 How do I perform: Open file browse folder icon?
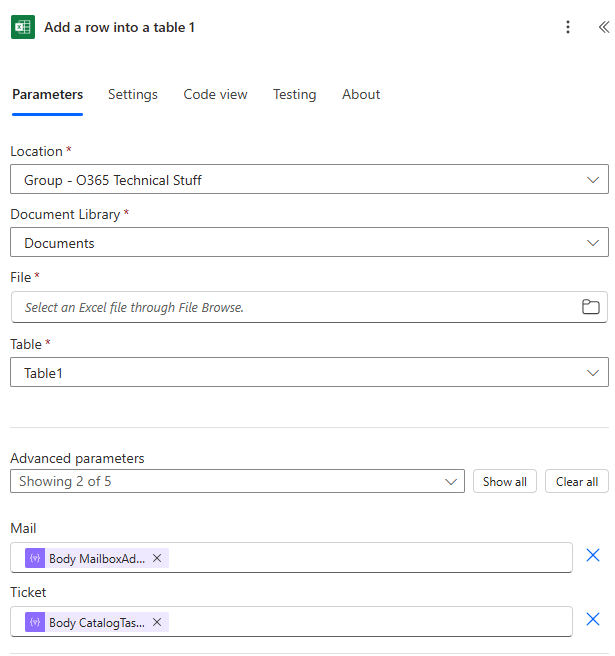tap(590, 307)
